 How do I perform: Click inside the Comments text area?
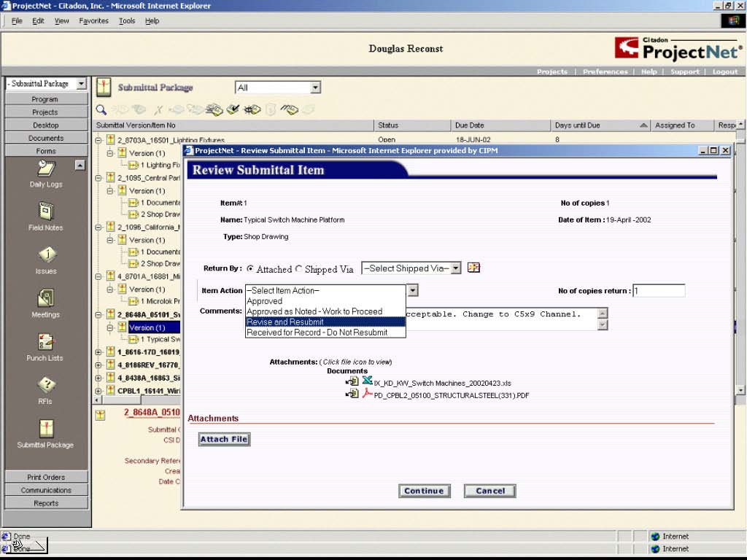tap(501, 319)
